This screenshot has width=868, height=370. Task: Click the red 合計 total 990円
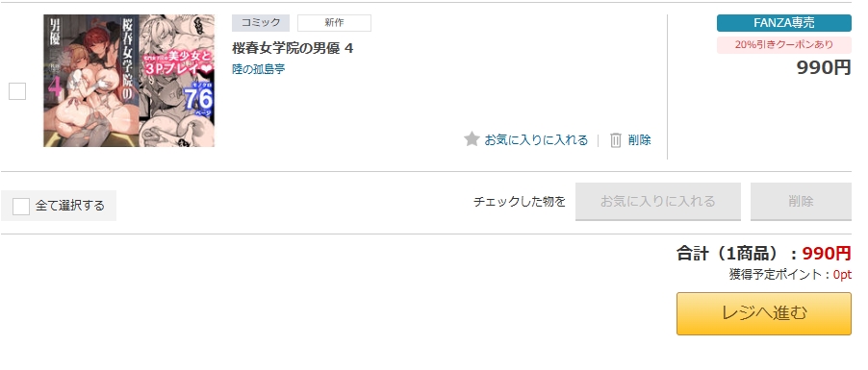827,254
